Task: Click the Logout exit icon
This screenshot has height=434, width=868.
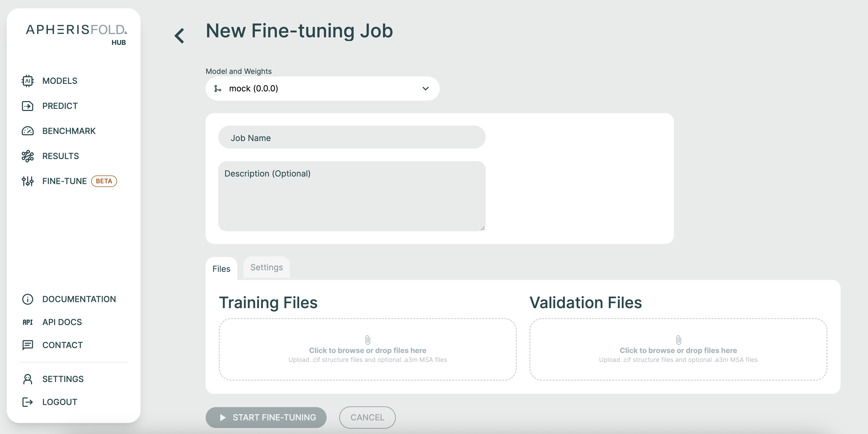Action: pyautogui.click(x=28, y=402)
